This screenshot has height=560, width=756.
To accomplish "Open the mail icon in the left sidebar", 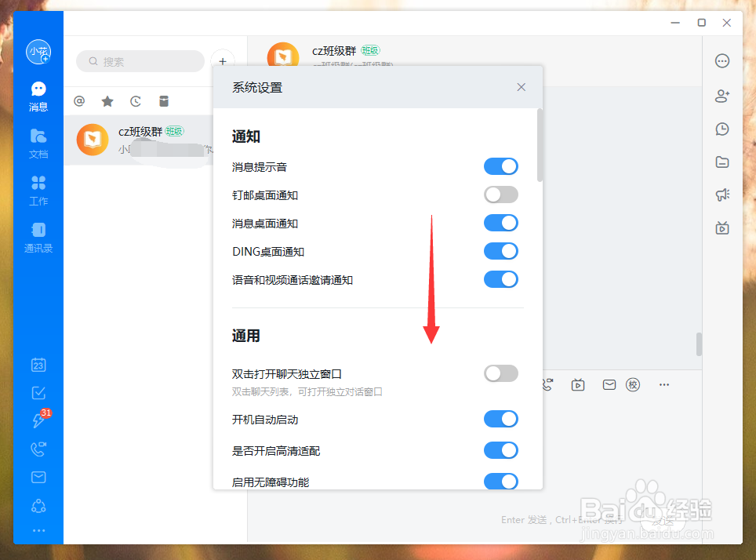I will (38, 477).
